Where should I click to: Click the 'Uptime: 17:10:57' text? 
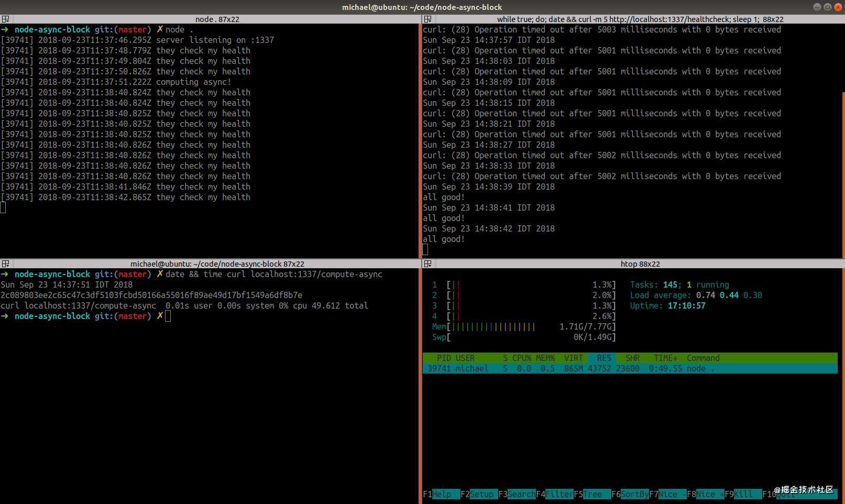pos(667,305)
